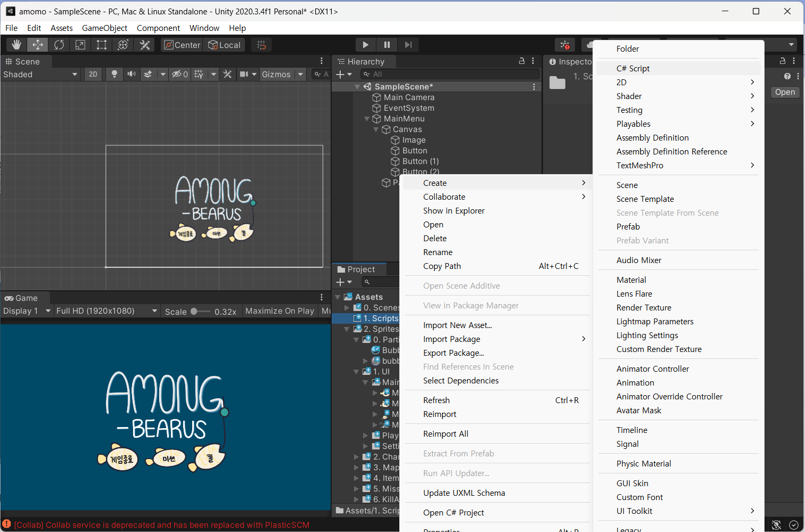Select the Rect tool
Screen dimensions: 805x532
[102, 45]
